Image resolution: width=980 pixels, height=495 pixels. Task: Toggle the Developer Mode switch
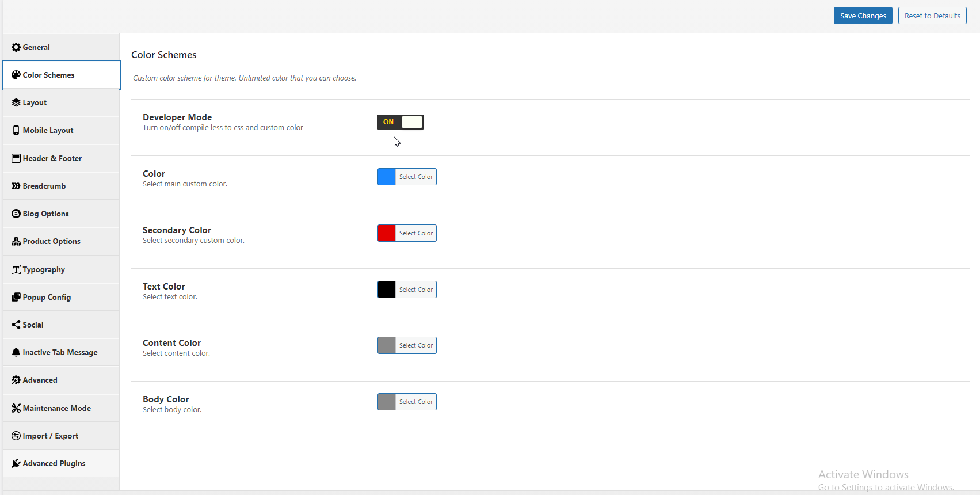401,122
